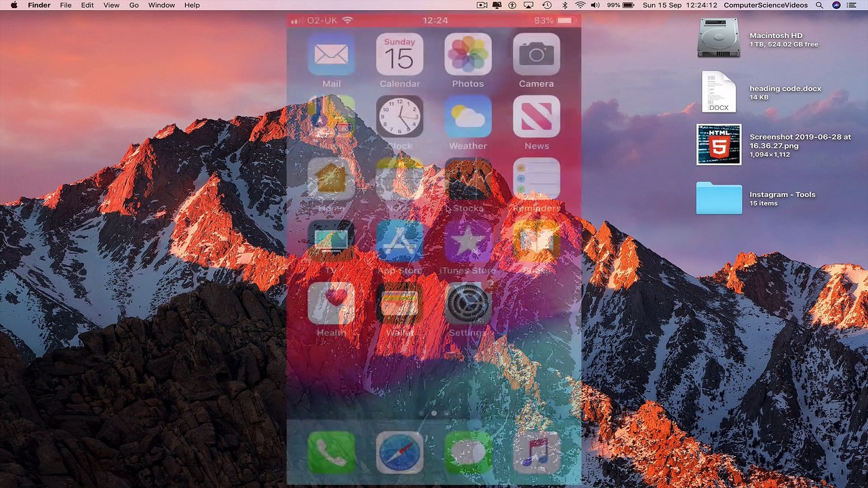Click the date and time Sun 15 Sep
The width and height of the screenshot is (868, 488).
point(680,5)
